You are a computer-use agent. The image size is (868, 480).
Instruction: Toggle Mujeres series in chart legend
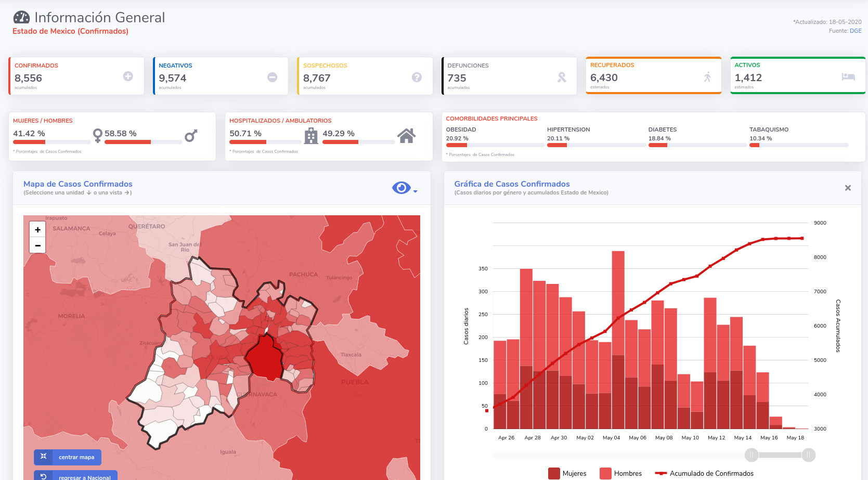tap(567, 473)
